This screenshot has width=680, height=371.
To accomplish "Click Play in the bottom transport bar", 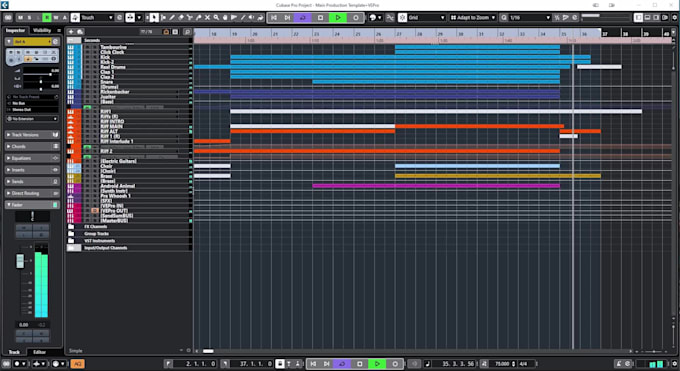I will click(377, 364).
